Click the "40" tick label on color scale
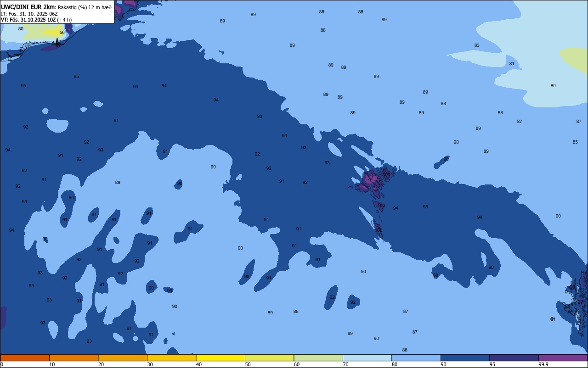The height and width of the screenshot is (368, 588). [x=199, y=364]
